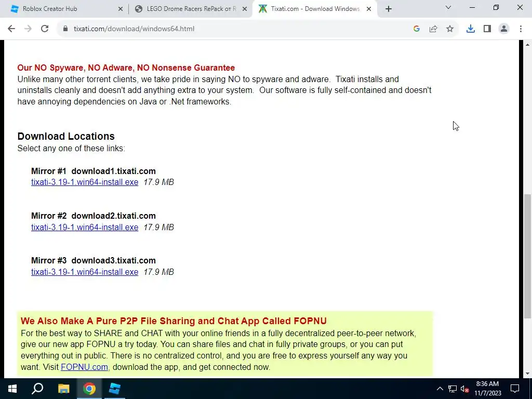The height and width of the screenshot is (399, 532).
Task: Switch to the LEGO Drome Racers RePack tab
Action: click(191, 9)
